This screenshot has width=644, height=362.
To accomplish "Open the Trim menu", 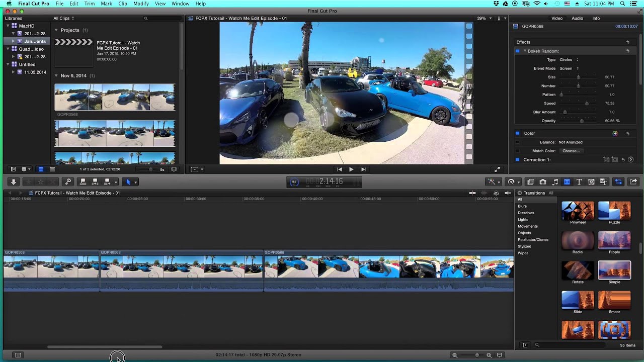I will [90, 4].
